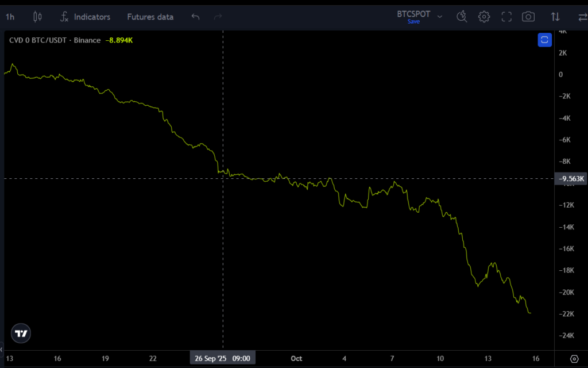Viewport: 588px width, 368px height.
Task: Toggle fullscreen mode
Action: click(x=506, y=17)
